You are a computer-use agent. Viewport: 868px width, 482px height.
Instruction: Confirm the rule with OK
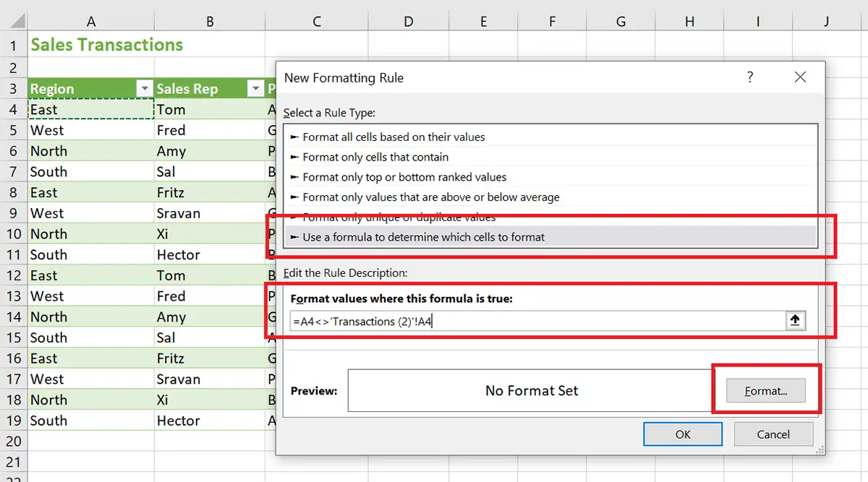(x=683, y=434)
